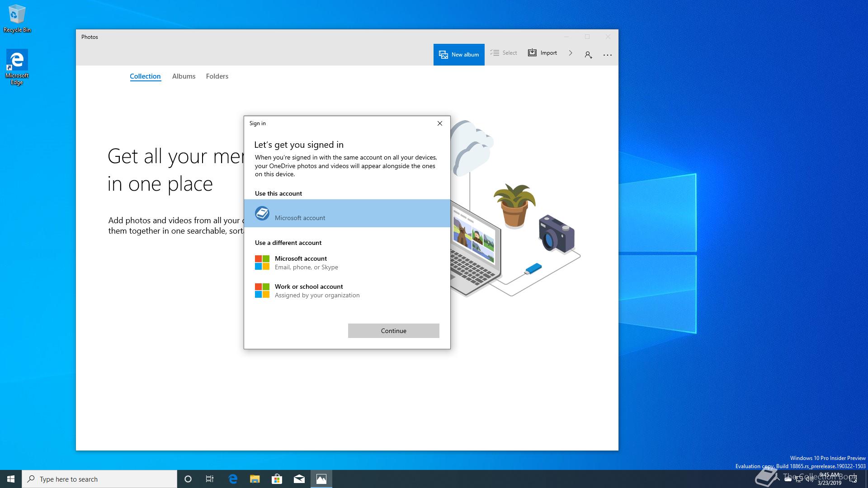
Task: Open the Import option in toolbar
Action: (542, 53)
